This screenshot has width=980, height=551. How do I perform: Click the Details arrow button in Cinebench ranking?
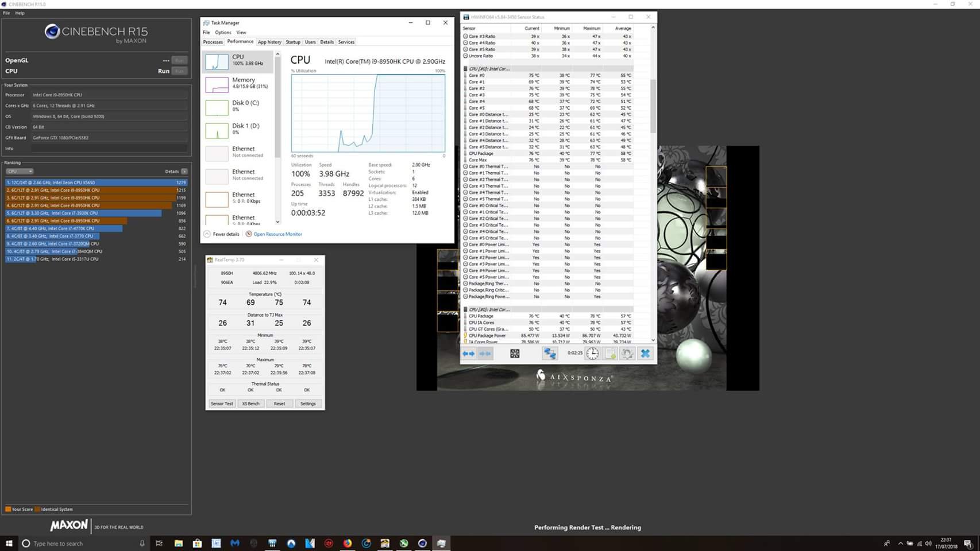point(184,171)
